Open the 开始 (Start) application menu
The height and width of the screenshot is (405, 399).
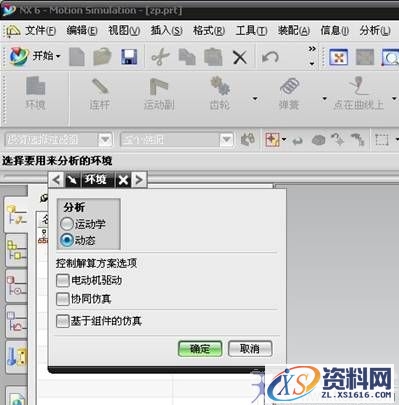[x=35, y=56]
